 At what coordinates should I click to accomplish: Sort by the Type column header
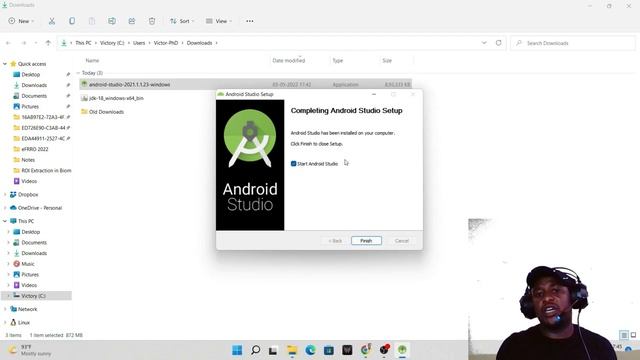click(x=338, y=60)
